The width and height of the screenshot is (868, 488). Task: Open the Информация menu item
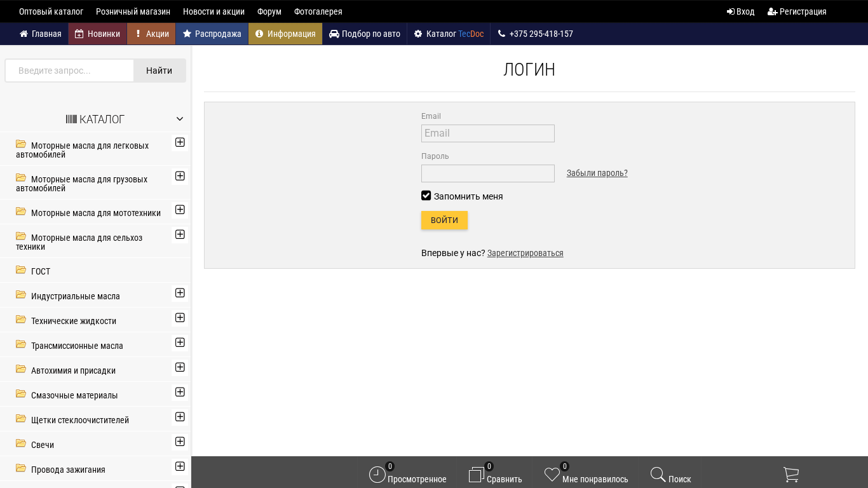point(285,34)
